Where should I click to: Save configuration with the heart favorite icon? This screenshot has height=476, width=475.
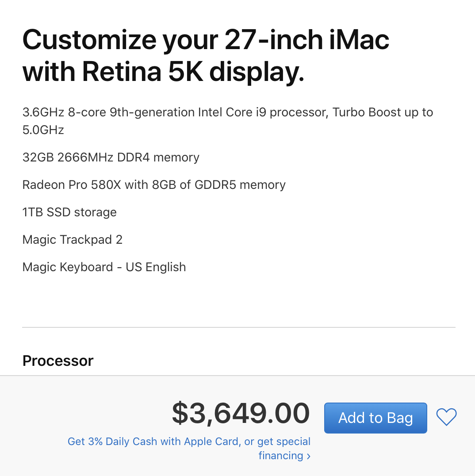446,417
